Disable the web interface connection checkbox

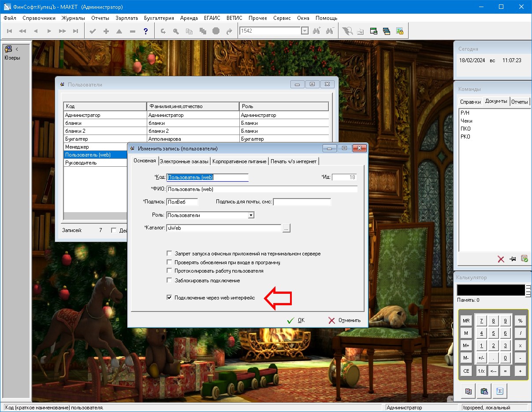pyautogui.click(x=169, y=298)
